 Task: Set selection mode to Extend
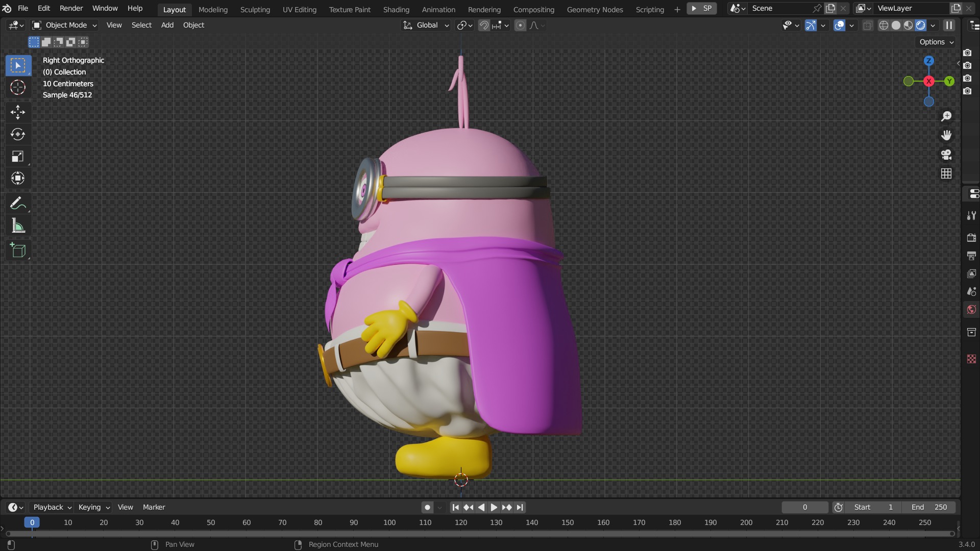46,42
